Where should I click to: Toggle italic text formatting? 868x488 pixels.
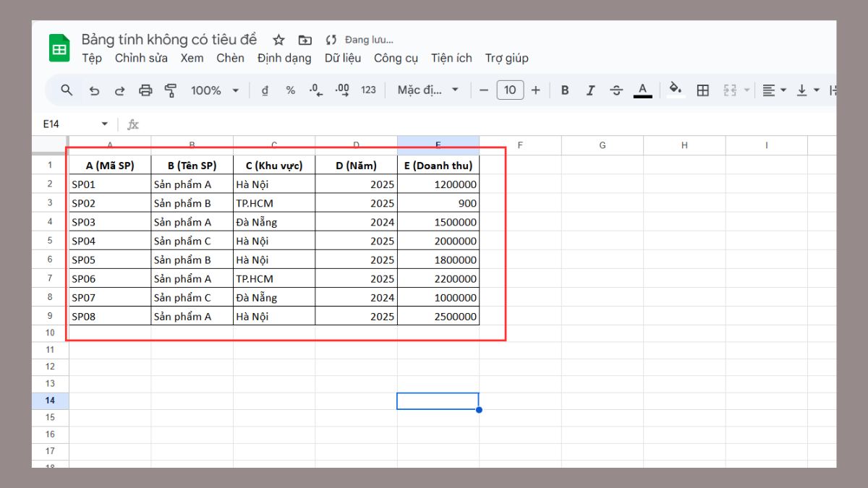pos(590,90)
